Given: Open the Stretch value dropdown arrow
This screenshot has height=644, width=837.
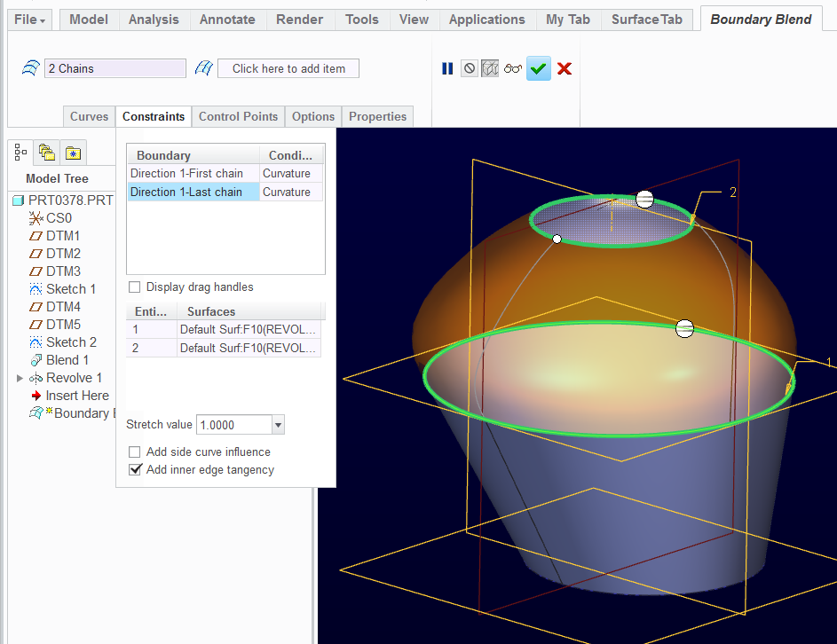Looking at the screenshot, I should (x=278, y=425).
